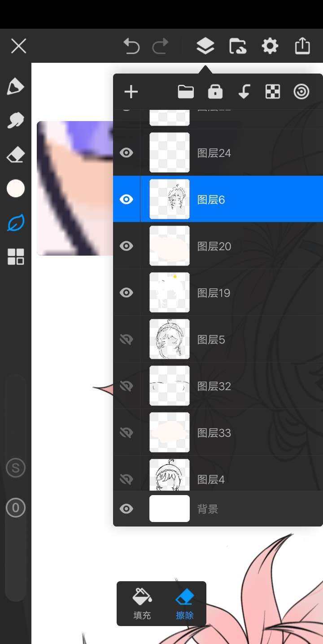The width and height of the screenshot is (323, 644).
Task: Select layer 图层20
Action: (233, 246)
